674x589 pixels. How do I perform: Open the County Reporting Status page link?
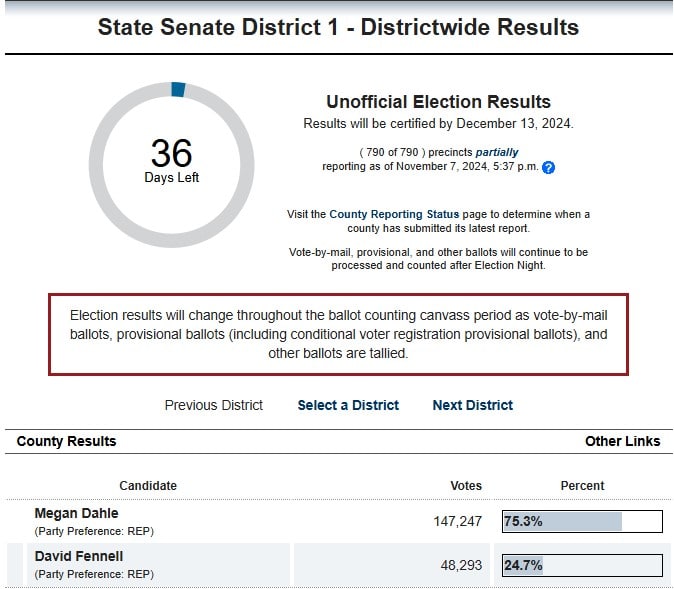[x=394, y=214]
